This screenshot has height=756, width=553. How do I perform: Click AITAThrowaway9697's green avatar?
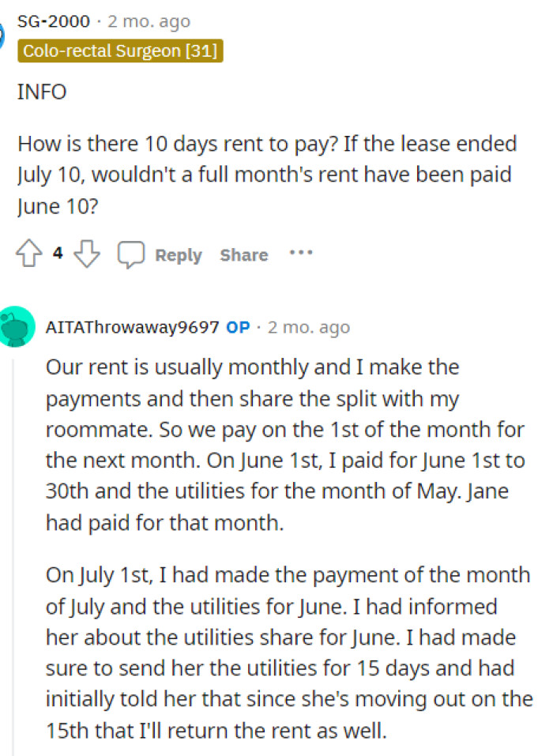(17, 327)
